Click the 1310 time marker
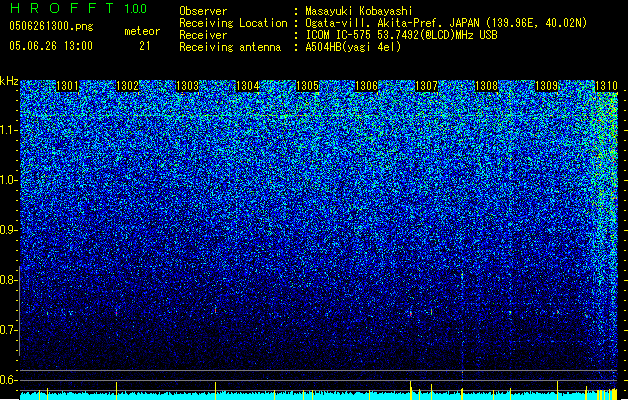 click(x=606, y=86)
